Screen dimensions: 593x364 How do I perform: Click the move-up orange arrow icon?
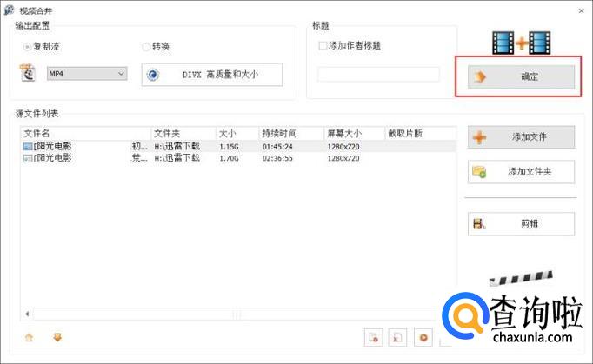pyautogui.click(x=29, y=337)
